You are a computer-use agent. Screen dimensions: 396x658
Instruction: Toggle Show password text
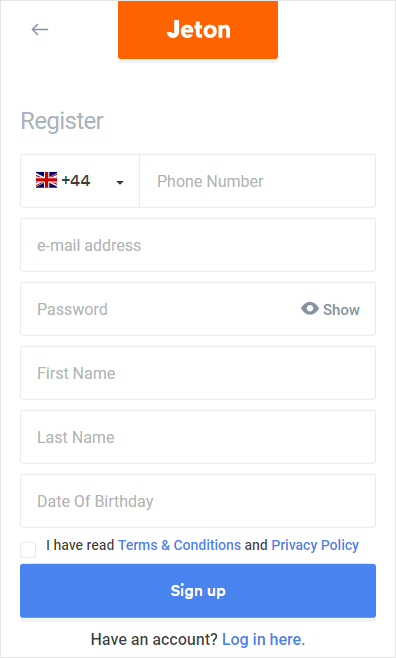(341, 310)
